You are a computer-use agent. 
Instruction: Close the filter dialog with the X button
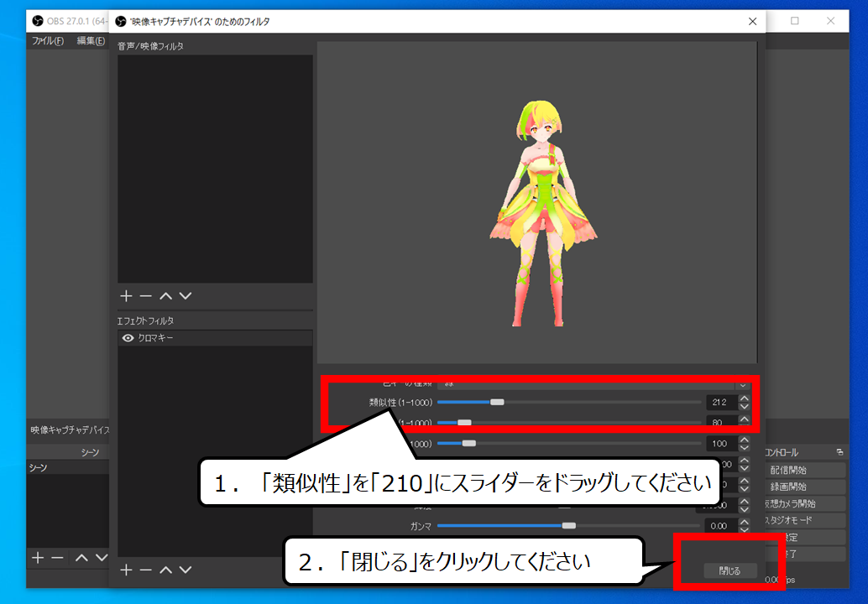[x=752, y=22]
